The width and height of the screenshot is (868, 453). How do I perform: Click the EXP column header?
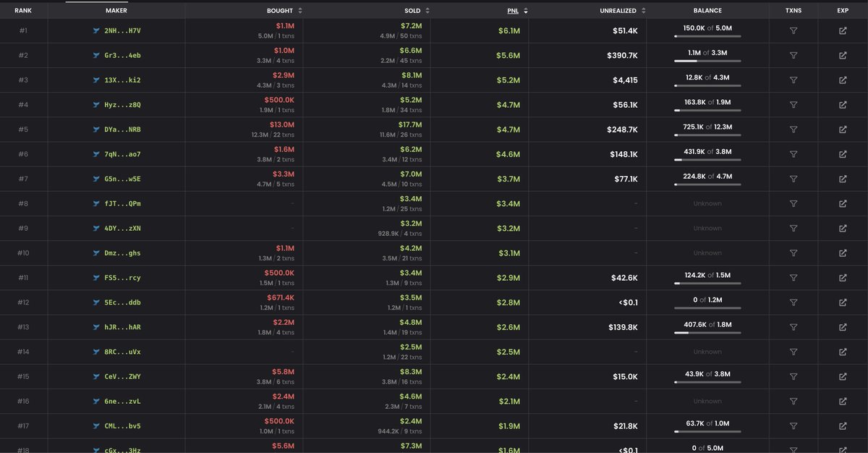843,11
